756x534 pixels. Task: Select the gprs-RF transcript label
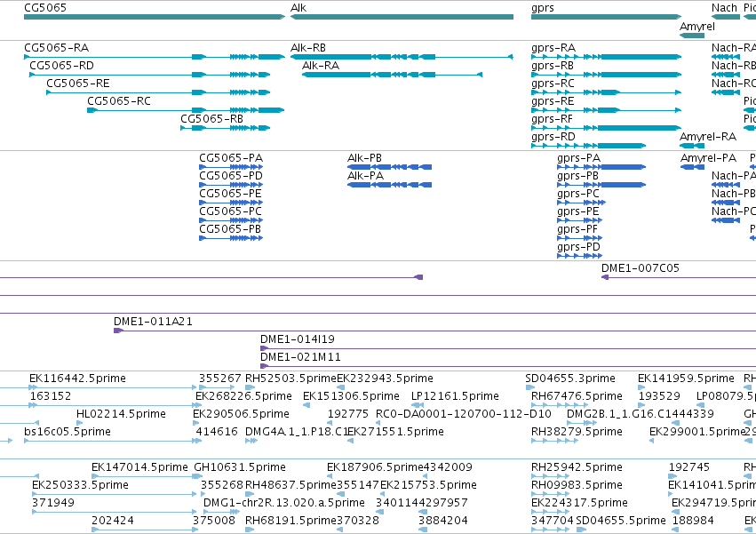[552, 119]
